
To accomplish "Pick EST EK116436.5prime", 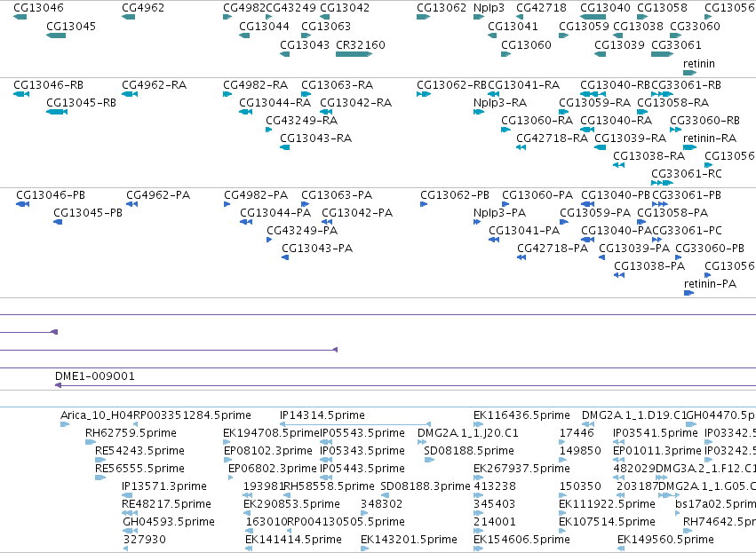I will click(x=521, y=415).
